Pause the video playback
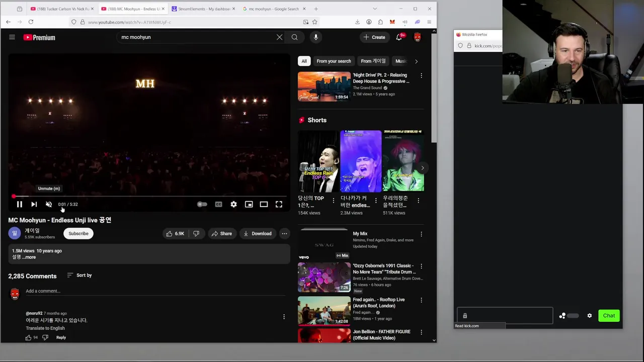The width and height of the screenshot is (644, 362). (19, 204)
